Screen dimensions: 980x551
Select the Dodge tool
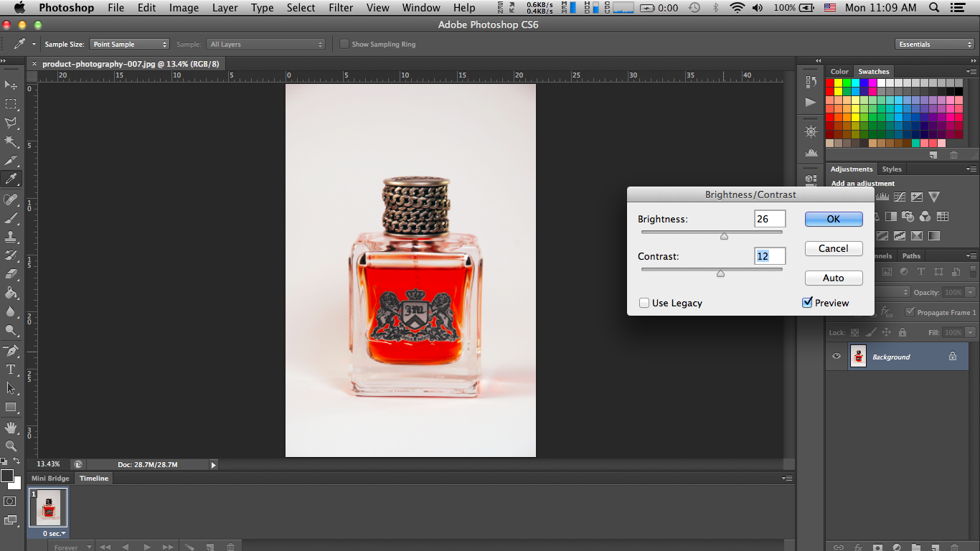tap(11, 329)
